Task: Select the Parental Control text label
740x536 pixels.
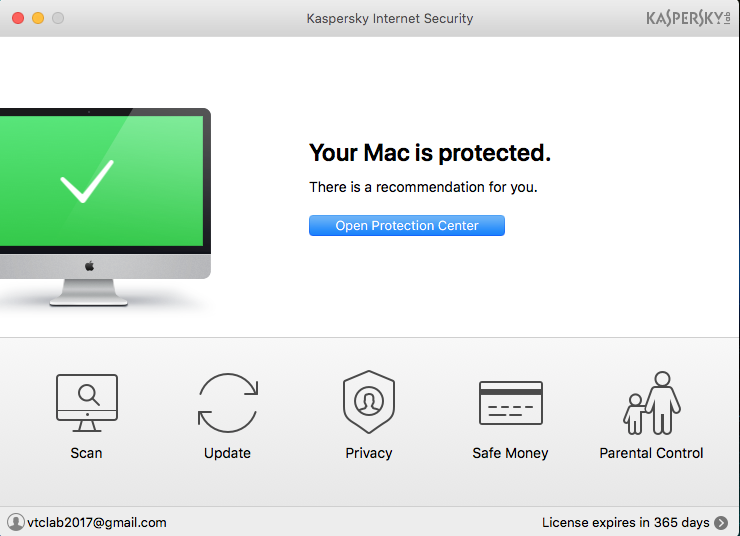Action: coord(651,453)
